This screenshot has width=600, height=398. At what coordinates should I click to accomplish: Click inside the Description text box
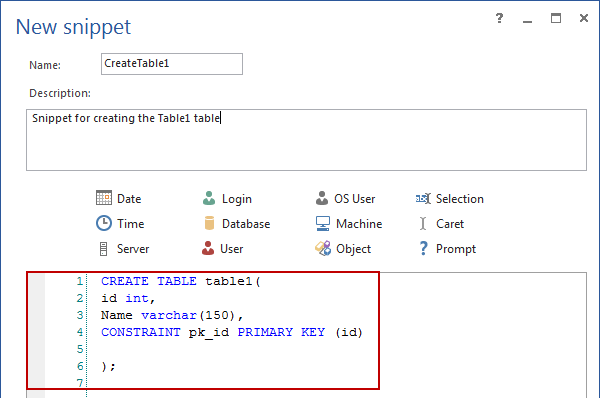[x=306, y=140]
